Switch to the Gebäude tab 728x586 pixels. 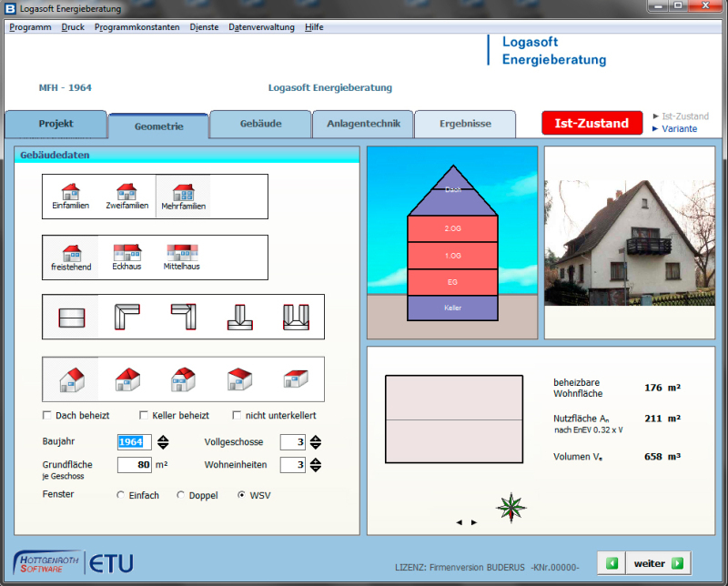point(260,124)
